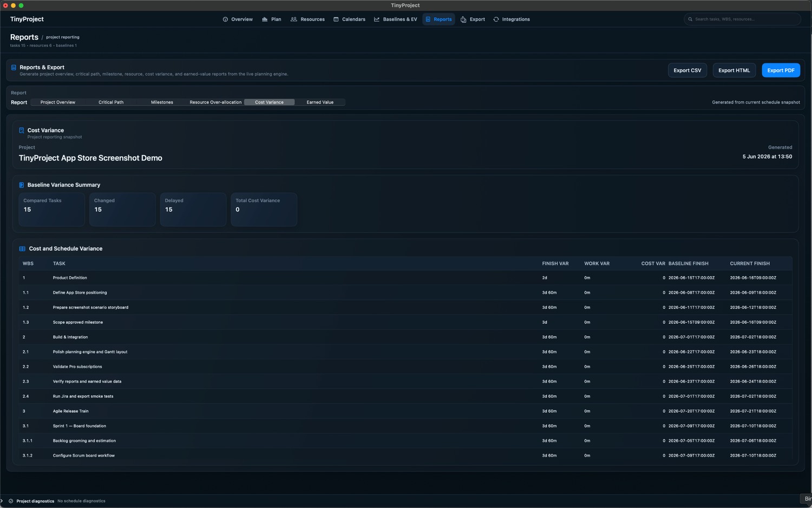The width and height of the screenshot is (812, 508).
Task: Select Prepare screenshot scenario storyboard row
Action: tap(405, 308)
